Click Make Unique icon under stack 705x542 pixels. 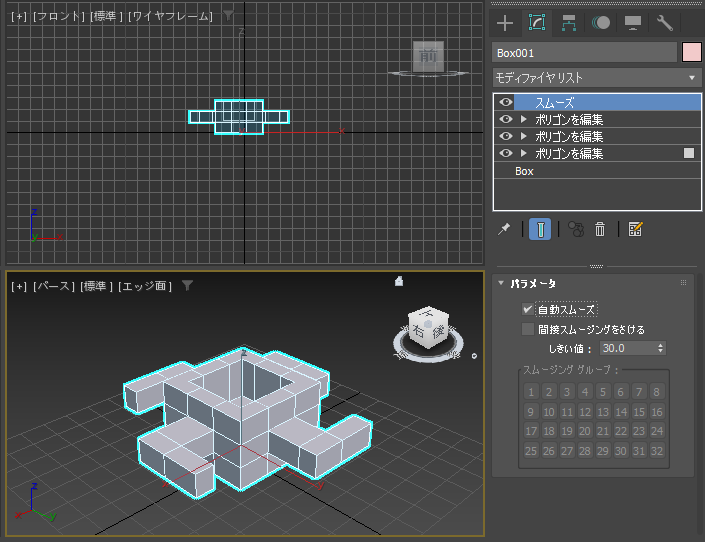[x=576, y=229]
